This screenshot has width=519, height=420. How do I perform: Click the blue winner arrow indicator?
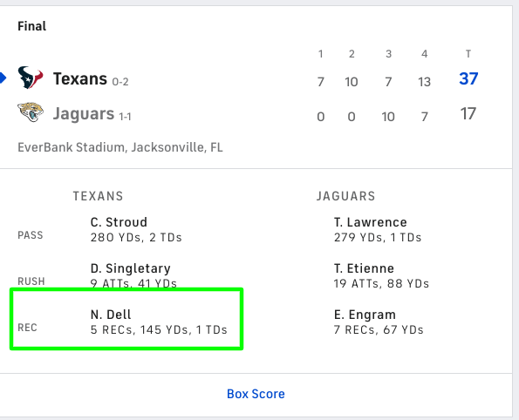3,78
